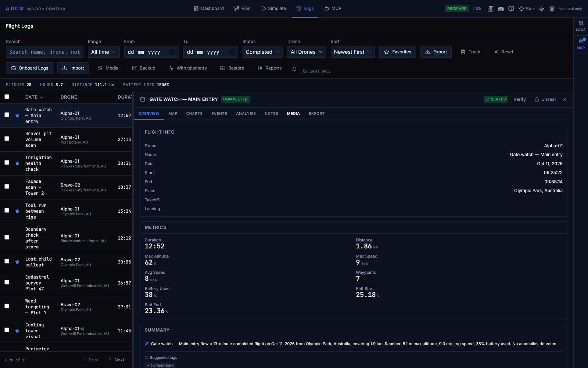Viewport: 588px width, 368px height.
Task: Click star on Irrigation health check row
Action: (17, 163)
